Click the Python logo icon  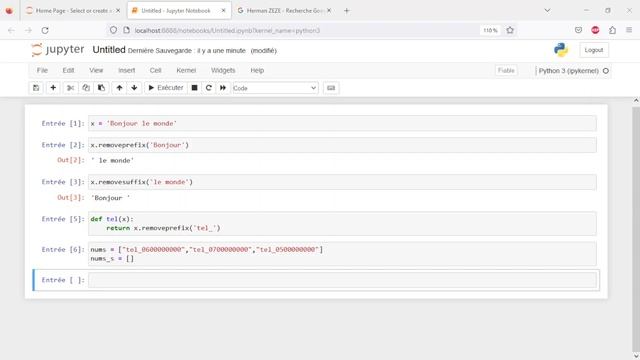[x=561, y=50]
